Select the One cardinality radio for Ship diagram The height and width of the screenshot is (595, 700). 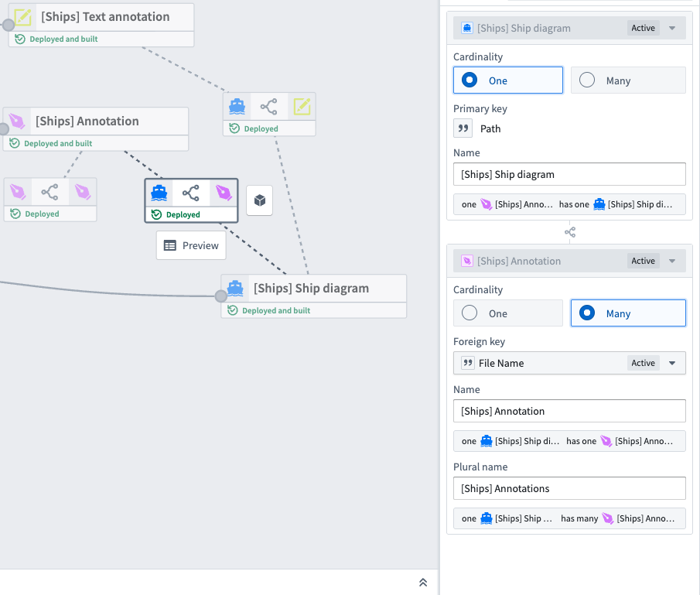pos(470,80)
